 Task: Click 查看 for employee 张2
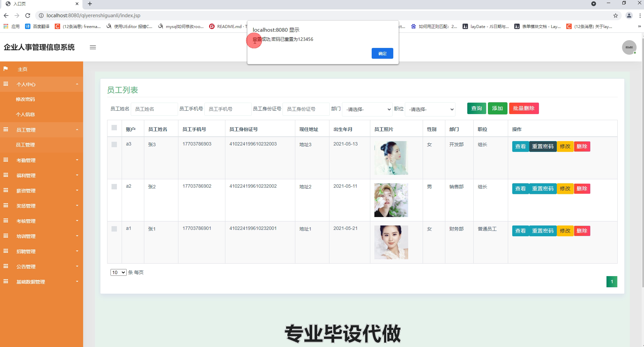point(520,189)
